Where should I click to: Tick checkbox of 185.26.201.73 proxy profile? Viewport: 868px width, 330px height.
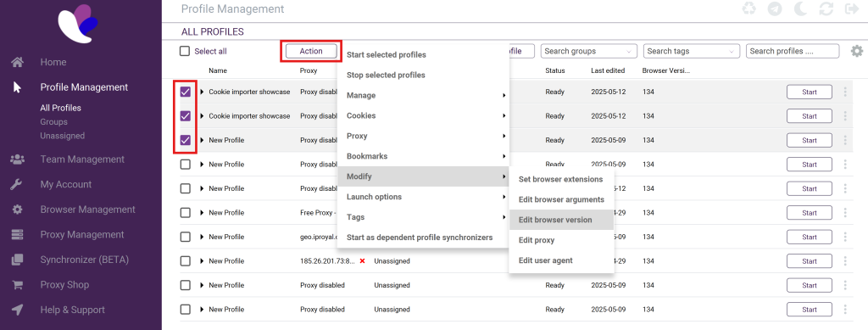tap(186, 260)
